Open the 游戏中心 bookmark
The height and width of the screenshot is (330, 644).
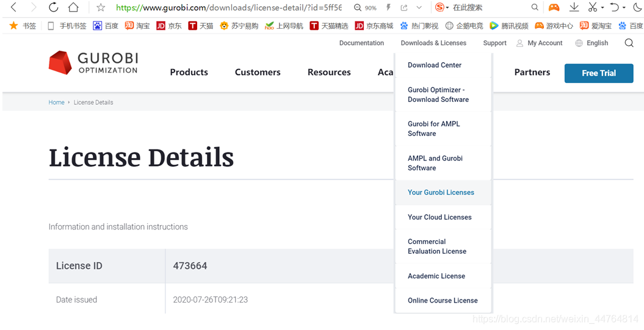pyautogui.click(x=554, y=26)
